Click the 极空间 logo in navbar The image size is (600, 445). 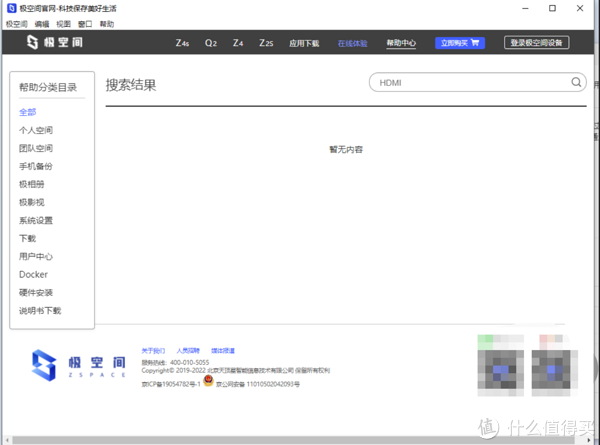click(x=55, y=42)
